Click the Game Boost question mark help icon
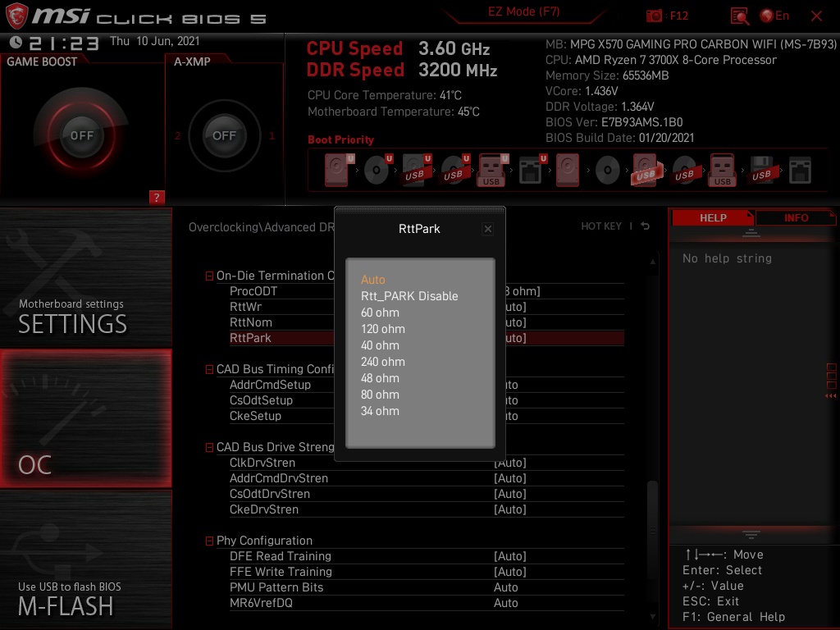Viewport: 840px width, 630px height. click(x=157, y=197)
